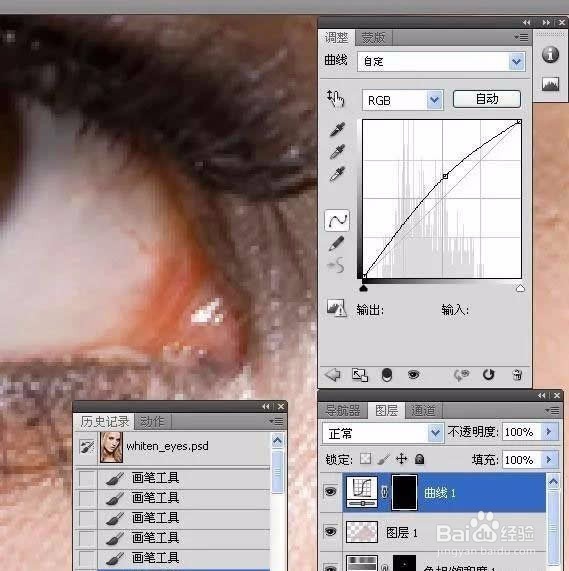This screenshot has width=569, height=571.
Task: Hide the 曲线 1 layer
Action: coord(331,492)
